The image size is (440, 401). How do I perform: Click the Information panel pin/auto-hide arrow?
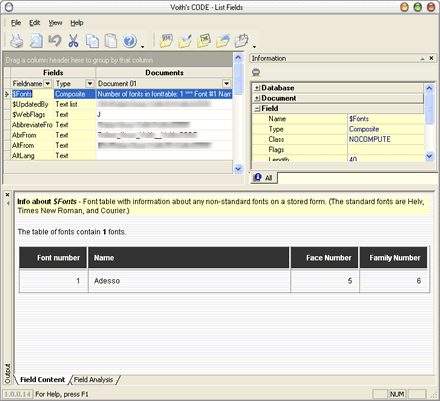click(422, 59)
